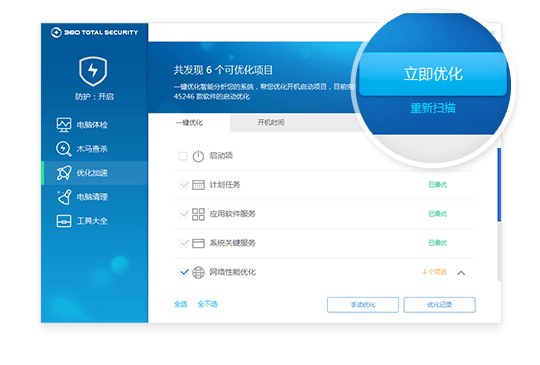This screenshot has width=540, height=365.
Task: Open 电脑体检 monitor icon in sidebar
Action: (64, 125)
